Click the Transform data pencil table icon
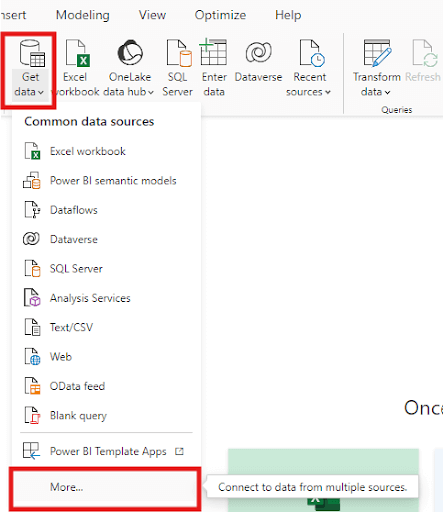The height and width of the screenshot is (512, 443). [x=377, y=53]
